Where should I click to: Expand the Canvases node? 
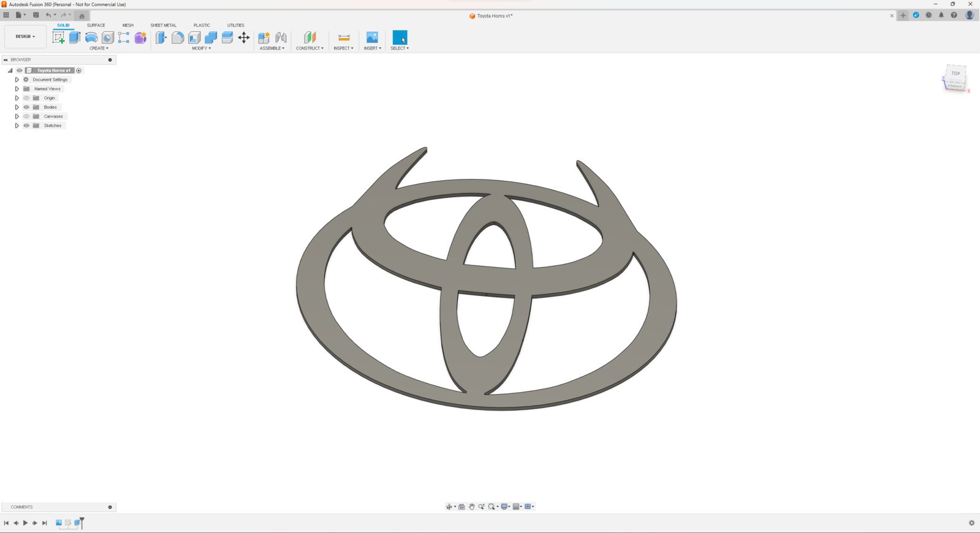click(x=17, y=116)
